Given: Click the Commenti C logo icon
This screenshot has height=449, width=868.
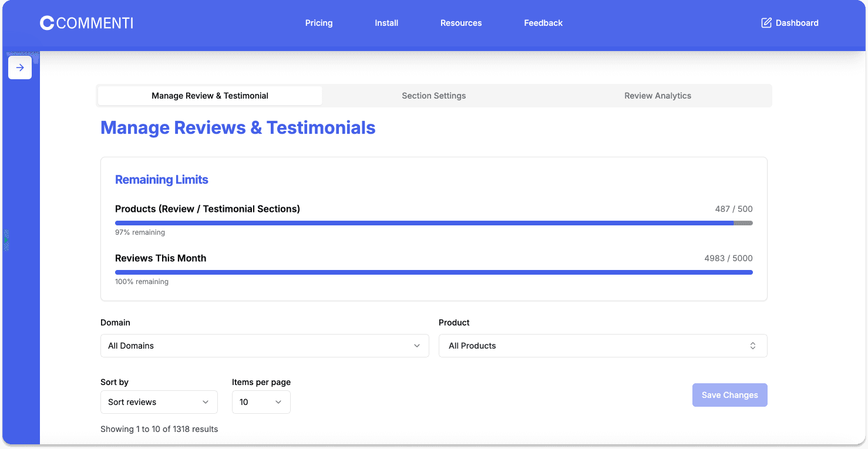Looking at the screenshot, I should point(47,23).
